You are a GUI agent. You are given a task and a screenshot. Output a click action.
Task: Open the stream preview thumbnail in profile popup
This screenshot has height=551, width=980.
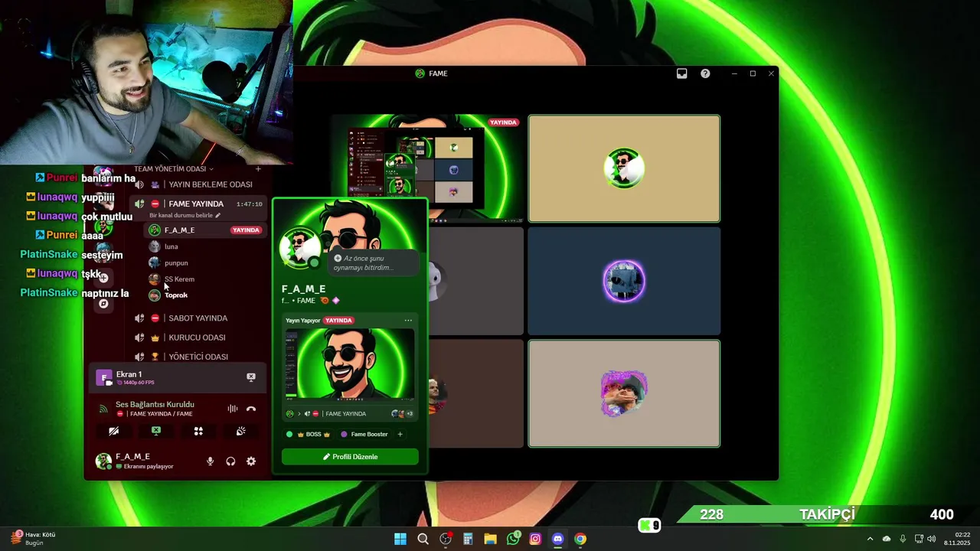click(x=350, y=364)
